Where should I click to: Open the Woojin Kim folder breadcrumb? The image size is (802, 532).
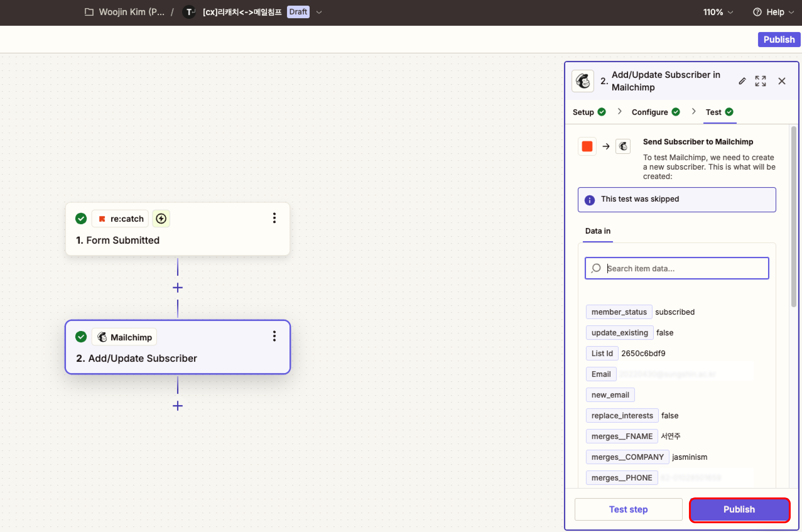pyautogui.click(x=131, y=12)
